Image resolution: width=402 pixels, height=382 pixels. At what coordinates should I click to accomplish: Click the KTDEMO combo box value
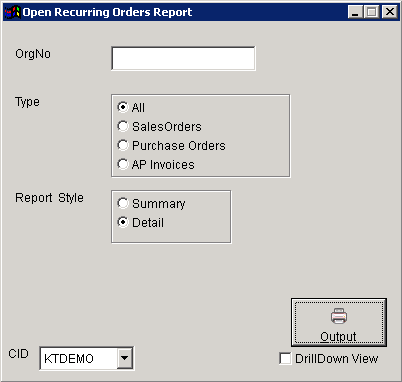click(x=78, y=359)
